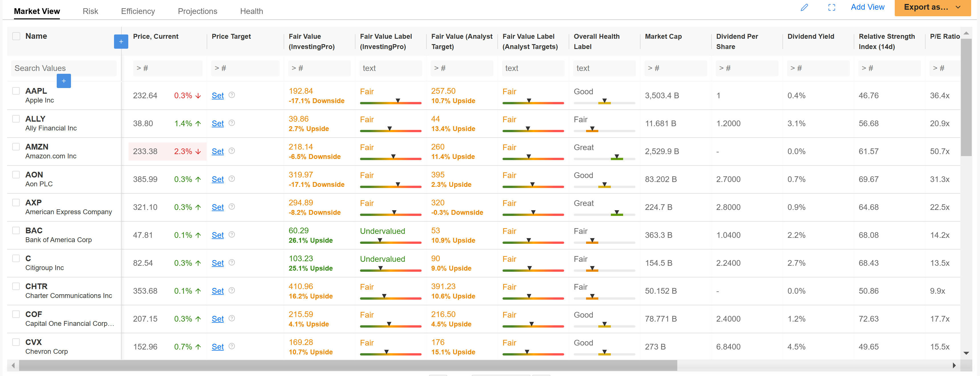Image resolution: width=980 pixels, height=376 pixels.
Task: Click the help icon next to CVX Set
Action: pyautogui.click(x=232, y=346)
